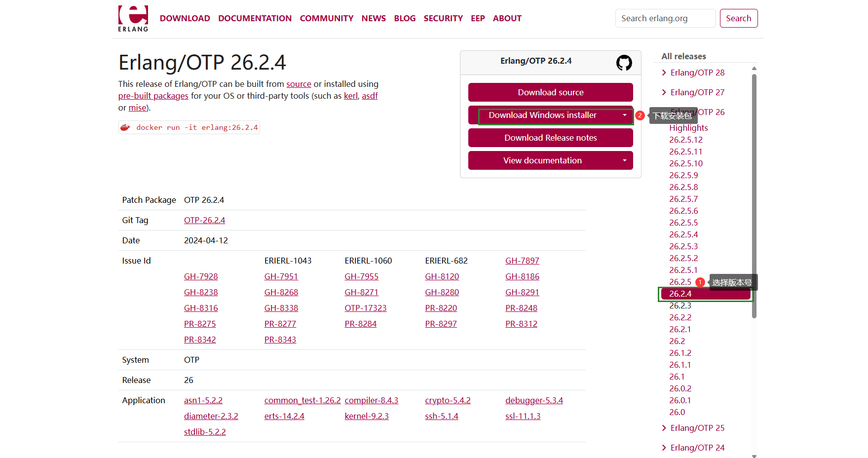Open the kernel-9.2.3 application link

(367, 416)
